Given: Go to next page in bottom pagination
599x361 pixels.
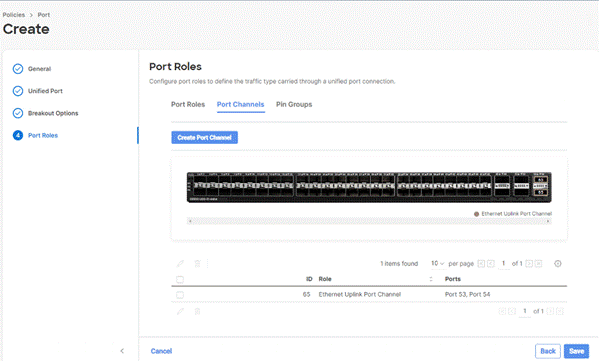Looking at the screenshot, I should pos(550,311).
